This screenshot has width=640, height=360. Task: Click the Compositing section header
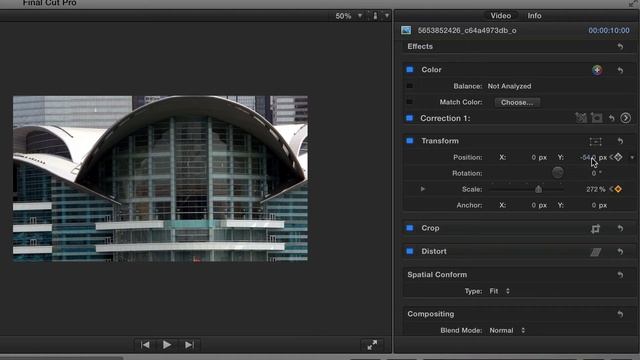point(431,314)
